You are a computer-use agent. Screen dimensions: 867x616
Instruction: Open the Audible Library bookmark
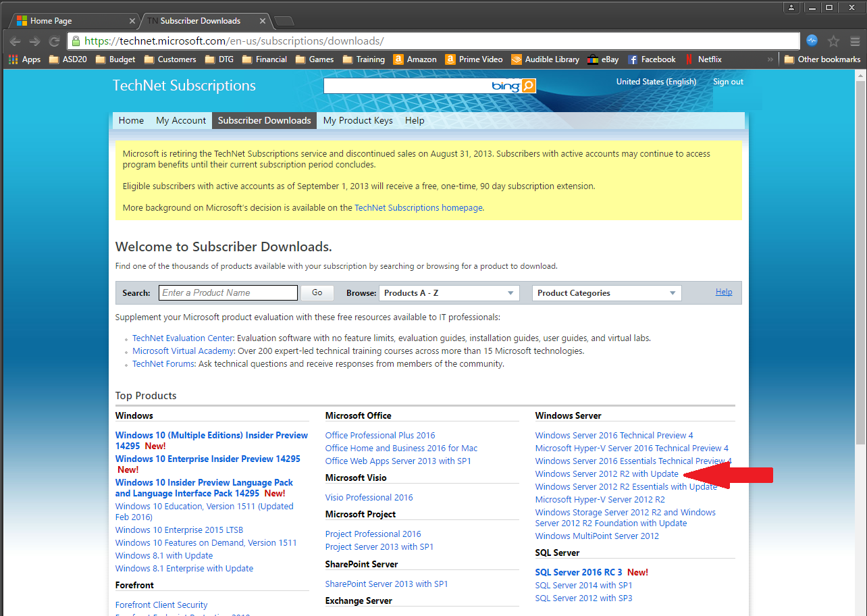point(546,59)
